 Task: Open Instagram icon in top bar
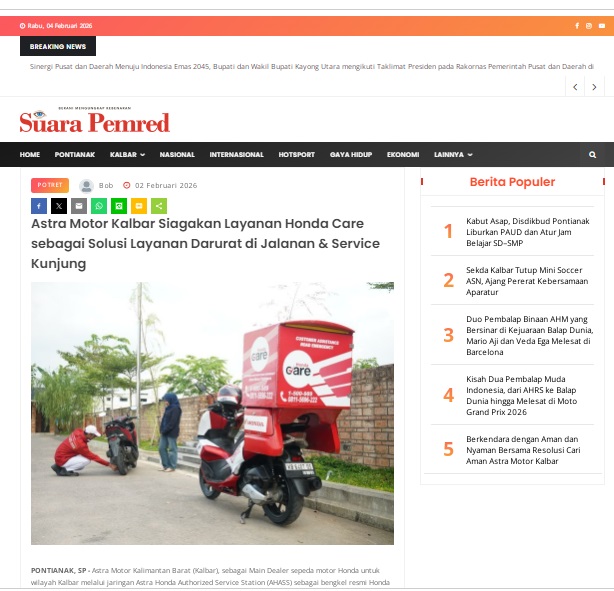pyautogui.click(x=589, y=26)
